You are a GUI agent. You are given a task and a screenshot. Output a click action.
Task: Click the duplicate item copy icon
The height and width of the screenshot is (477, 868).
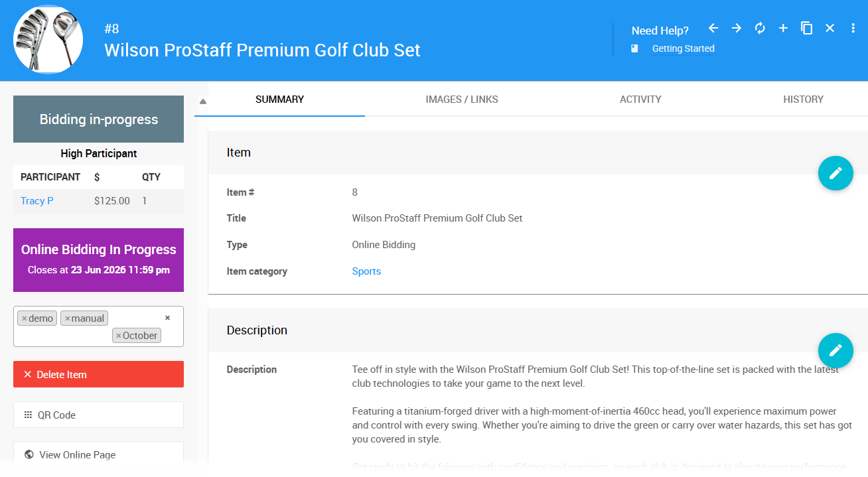(806, 28)
